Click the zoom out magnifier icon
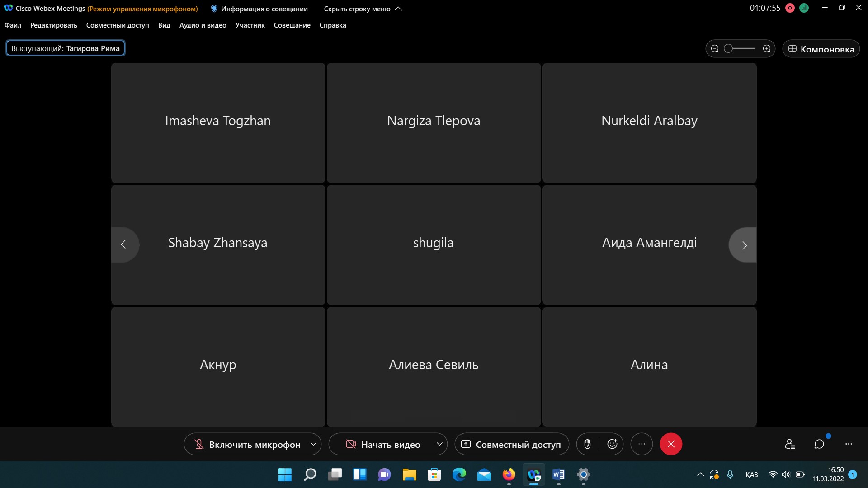 click(715, 49)
